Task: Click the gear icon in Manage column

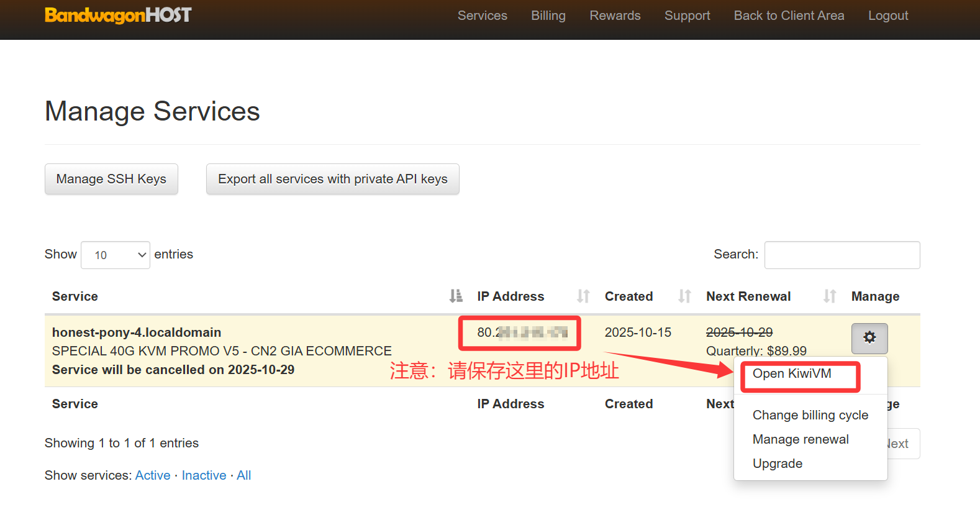Action: click(x=869, y=338)
